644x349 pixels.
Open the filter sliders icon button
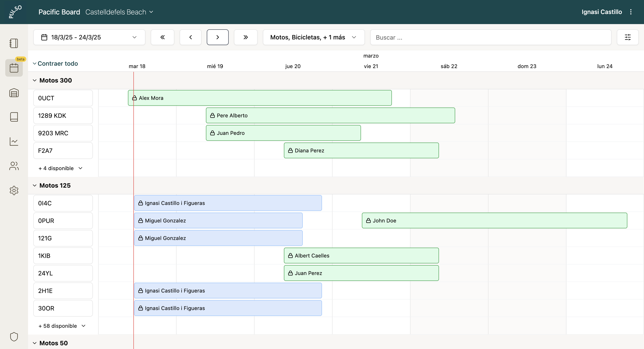[x=628, y=37]
